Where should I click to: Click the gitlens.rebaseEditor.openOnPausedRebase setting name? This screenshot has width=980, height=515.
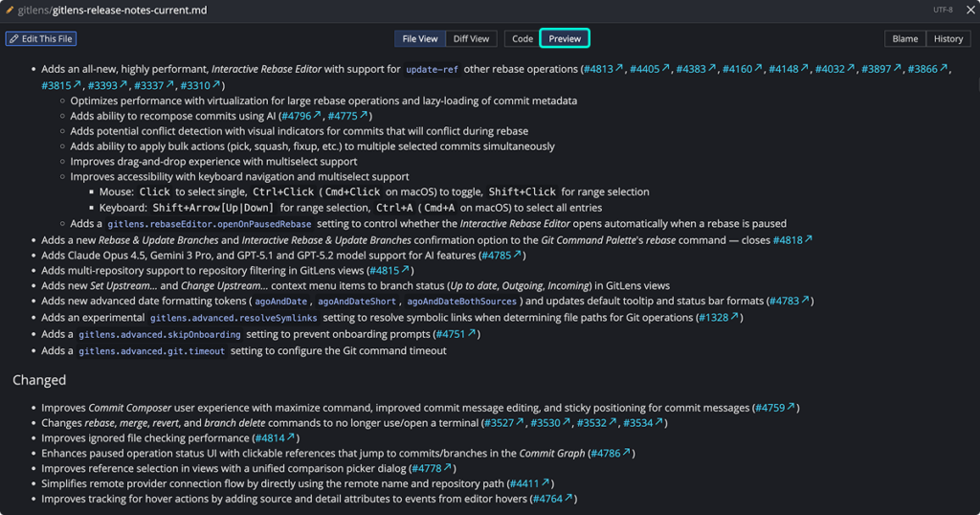pos(210,224)
